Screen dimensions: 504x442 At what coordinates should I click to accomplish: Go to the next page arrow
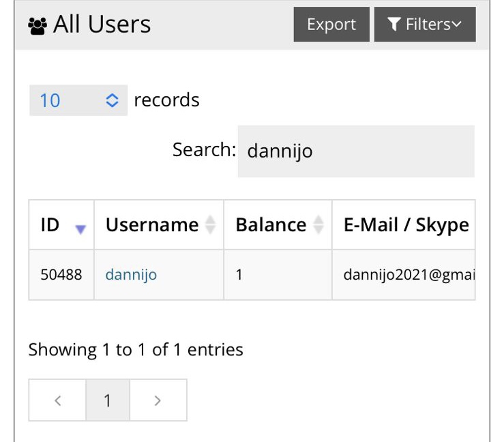pos(158,400)
